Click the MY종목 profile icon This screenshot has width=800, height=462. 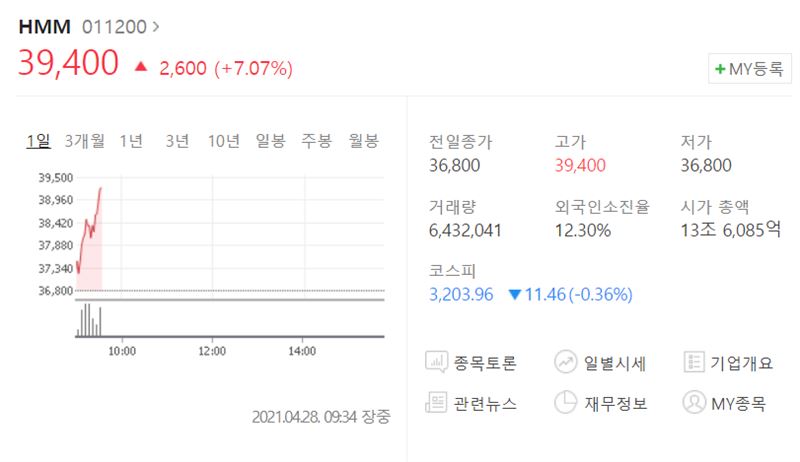[694, 403]
